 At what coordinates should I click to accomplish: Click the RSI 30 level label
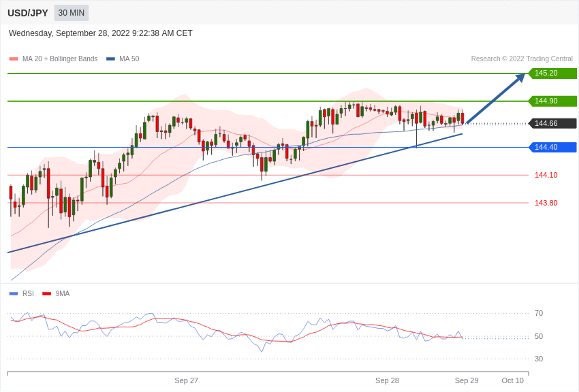point(539,359)
